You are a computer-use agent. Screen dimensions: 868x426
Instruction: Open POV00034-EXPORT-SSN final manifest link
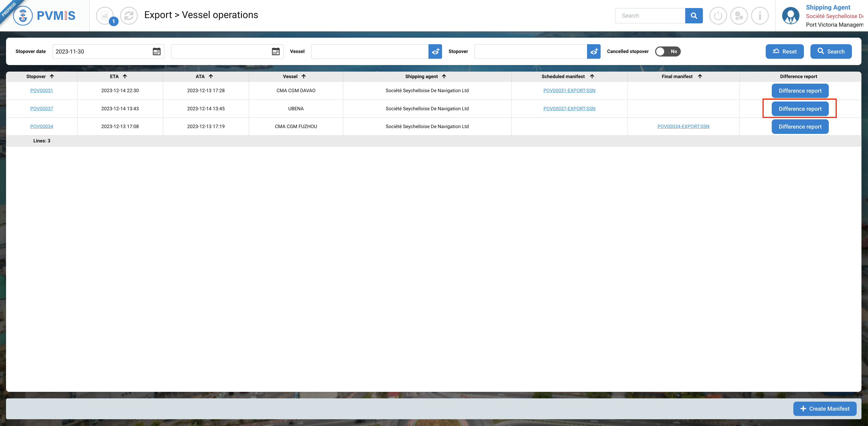(x=683, y=126)
